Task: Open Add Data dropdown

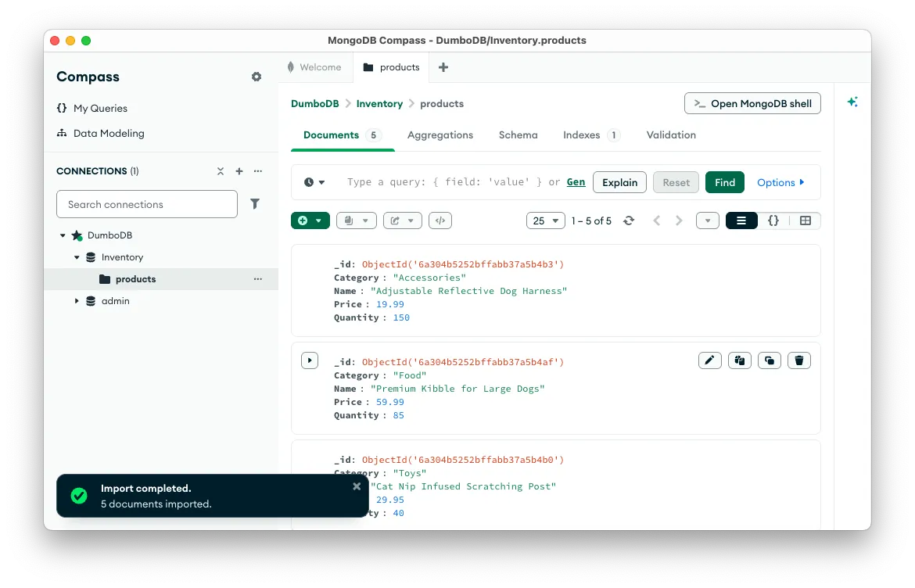Action: 310,221
